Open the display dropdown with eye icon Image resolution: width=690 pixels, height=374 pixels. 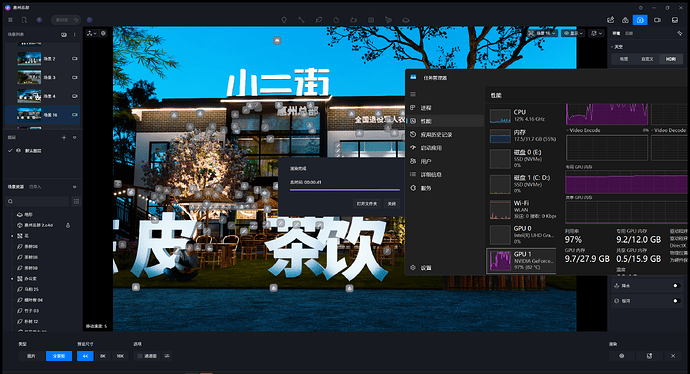click(573, 33)
